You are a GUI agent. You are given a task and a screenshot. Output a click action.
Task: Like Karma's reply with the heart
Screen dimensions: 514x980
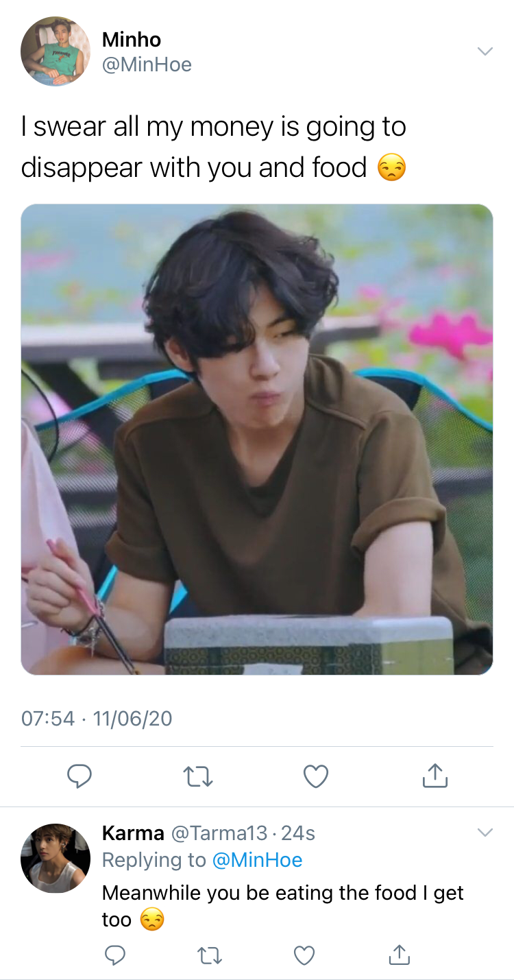coord(304,955)
